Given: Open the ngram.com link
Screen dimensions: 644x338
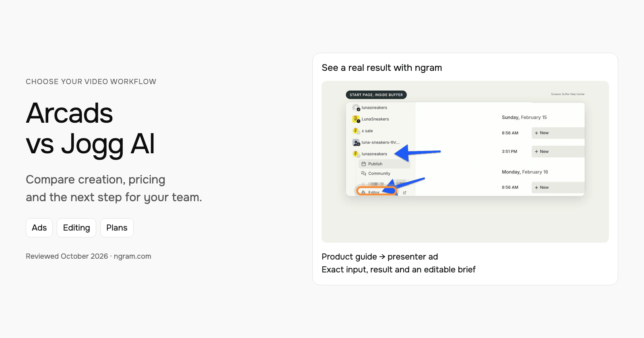Looking at the screenshot, I should (132, 256).
